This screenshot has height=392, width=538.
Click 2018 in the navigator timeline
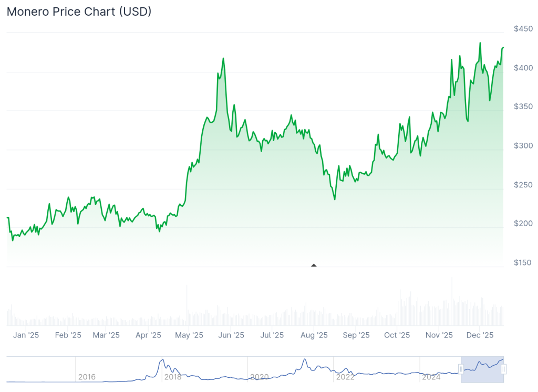(173, 377)
